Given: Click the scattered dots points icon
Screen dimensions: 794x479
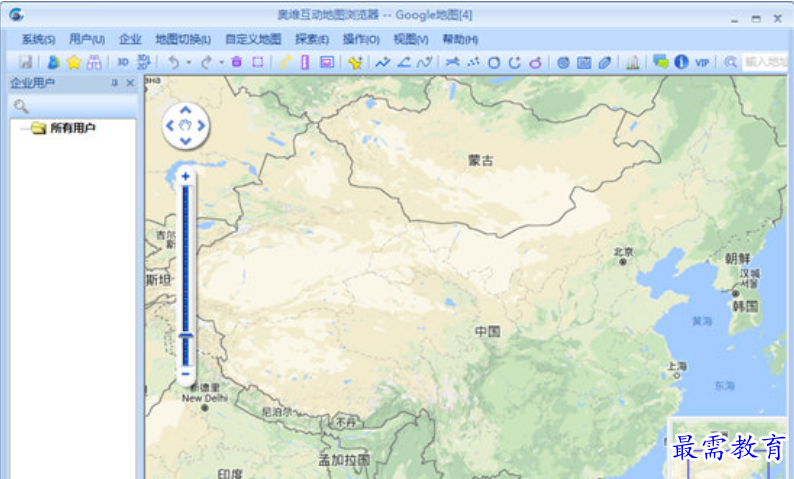Looking at the screenshot, I should tap(473, 62).
